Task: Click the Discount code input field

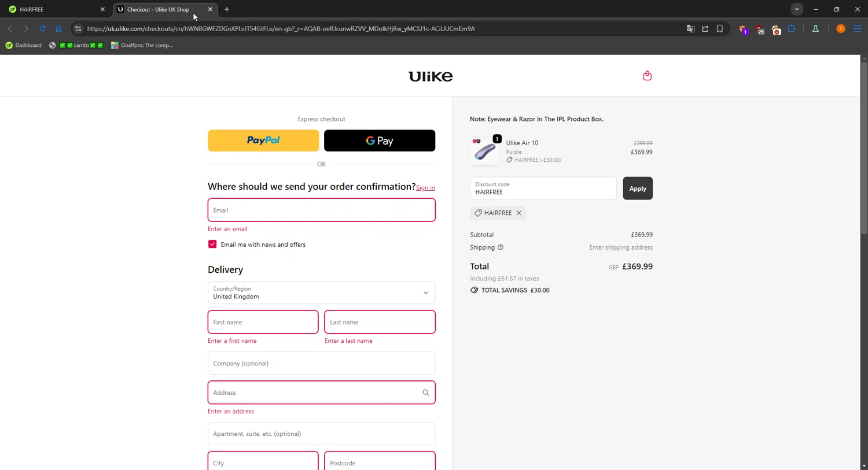Action: point(543,188)
